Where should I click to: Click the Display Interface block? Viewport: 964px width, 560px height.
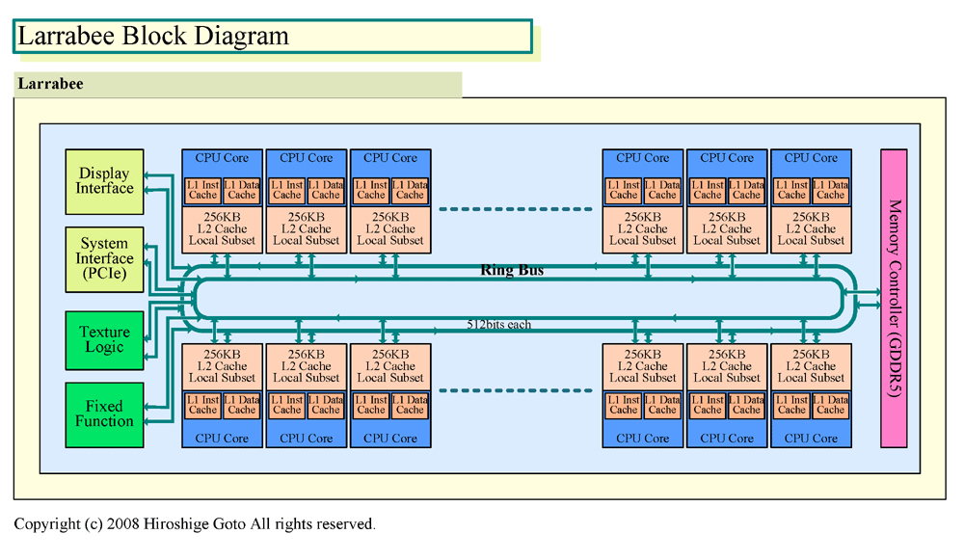tap(104, 181)
